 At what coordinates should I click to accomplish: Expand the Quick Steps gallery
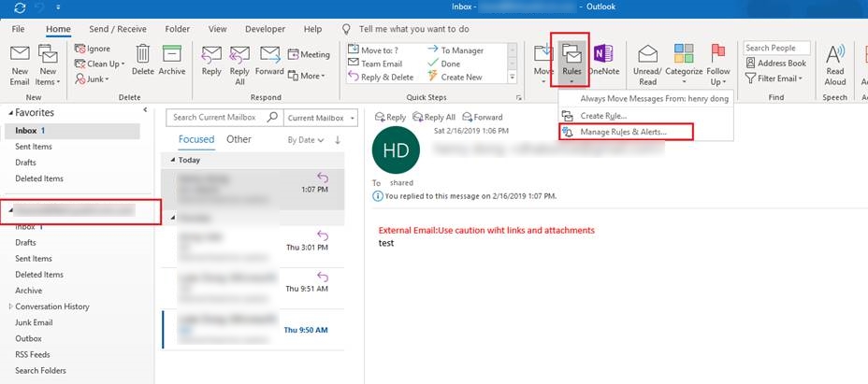click(x=512, y=78)
